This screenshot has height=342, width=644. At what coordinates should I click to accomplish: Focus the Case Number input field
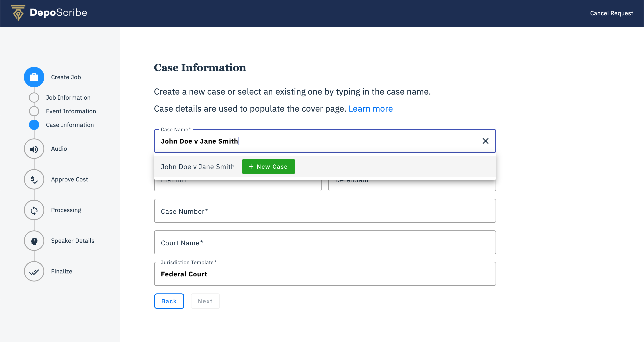(325, 211)
